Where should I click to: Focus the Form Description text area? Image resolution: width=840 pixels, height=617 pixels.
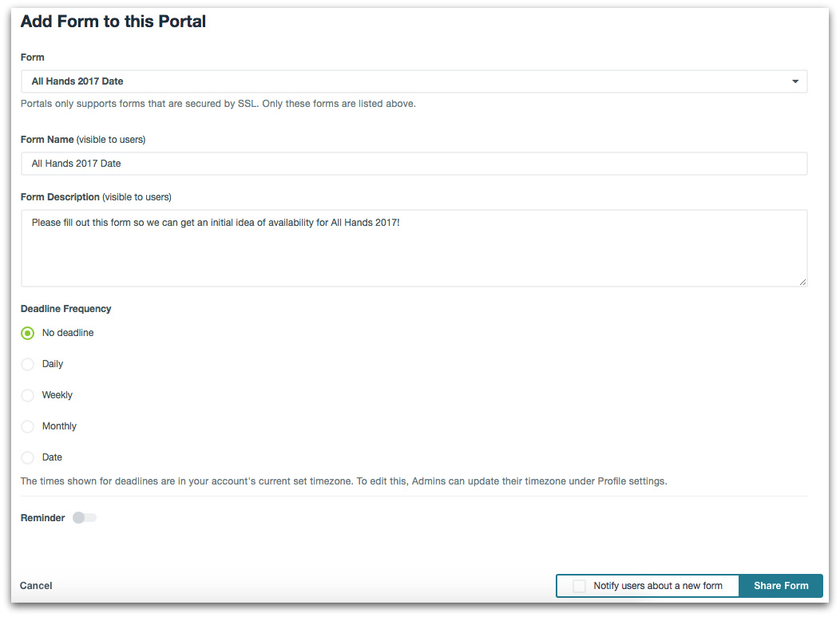[414, 248]
